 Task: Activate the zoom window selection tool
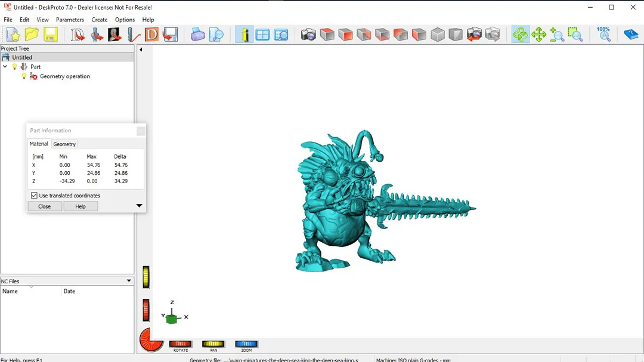coord(575,35)
